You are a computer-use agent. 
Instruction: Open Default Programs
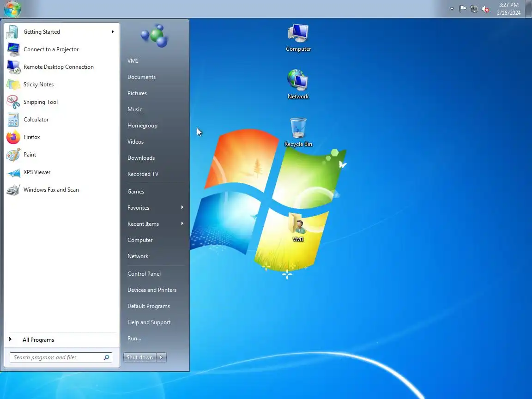(149, 306)
